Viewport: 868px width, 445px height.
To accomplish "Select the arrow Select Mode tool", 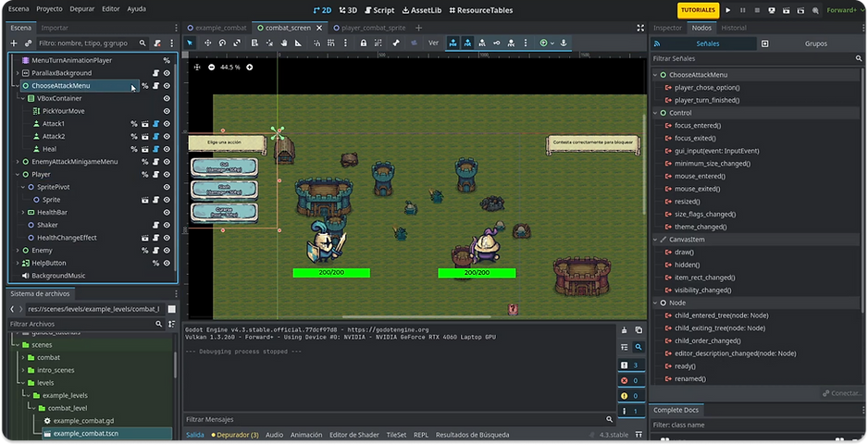I will (190, 43).
